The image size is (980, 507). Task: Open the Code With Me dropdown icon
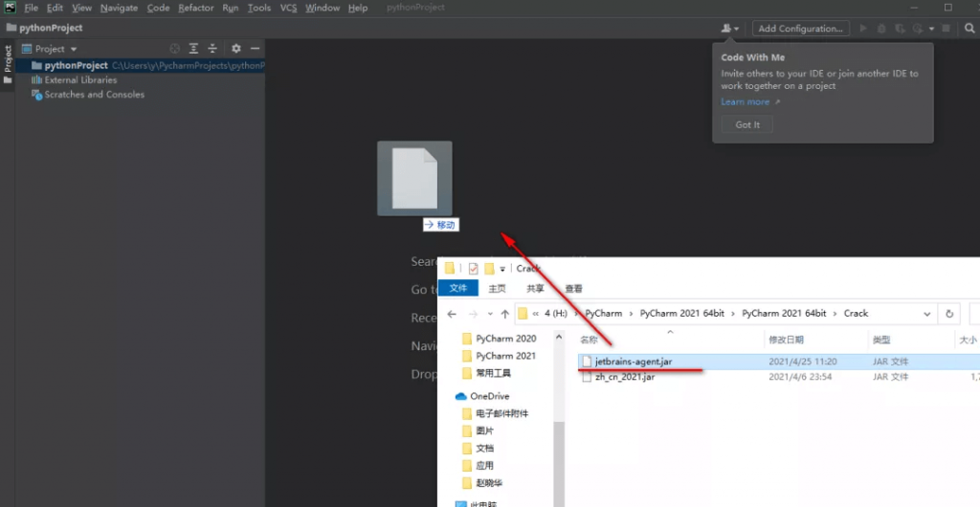coord(730,28)
